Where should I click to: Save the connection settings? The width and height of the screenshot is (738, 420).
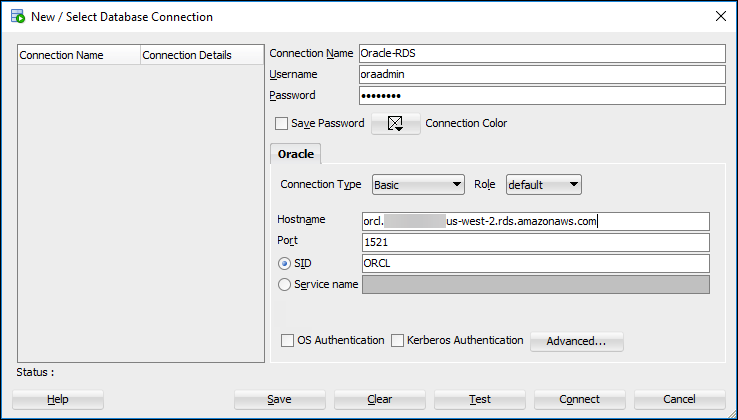pyautogui.click(x=279, y=399)
